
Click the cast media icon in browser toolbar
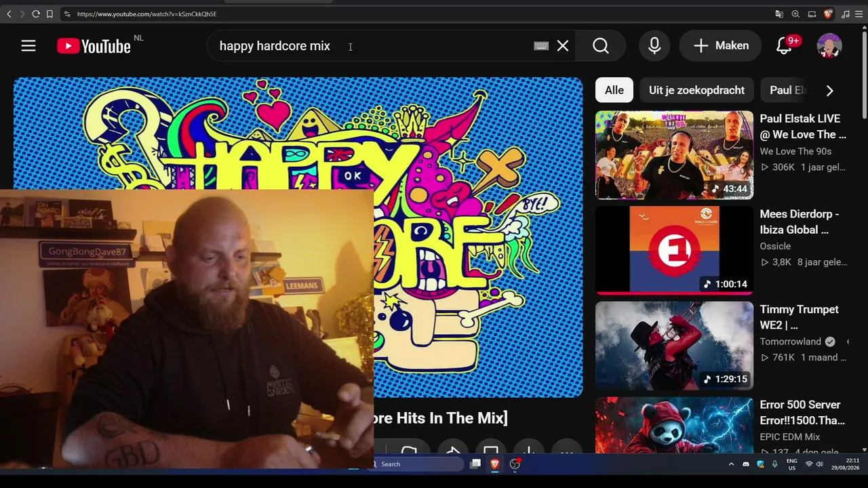[812, 14]
